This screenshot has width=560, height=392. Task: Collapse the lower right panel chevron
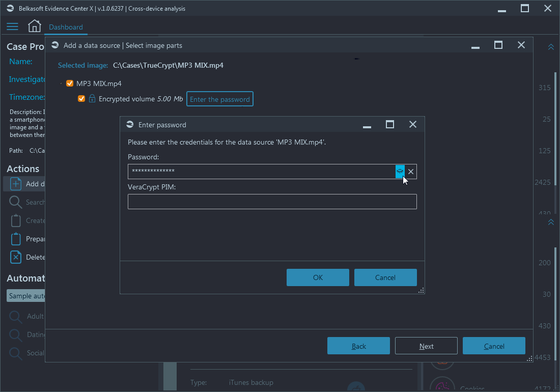(551, 222)
